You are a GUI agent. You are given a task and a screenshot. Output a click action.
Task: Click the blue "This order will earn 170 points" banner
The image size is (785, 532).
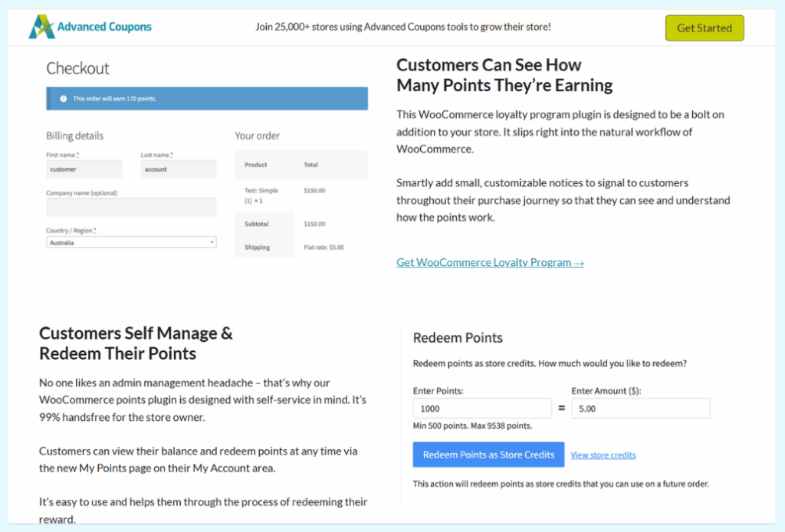click(206, 98)
